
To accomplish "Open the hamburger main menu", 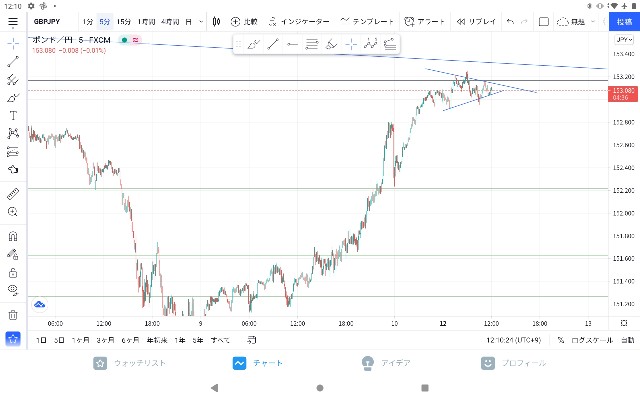I will coord(13,22).
